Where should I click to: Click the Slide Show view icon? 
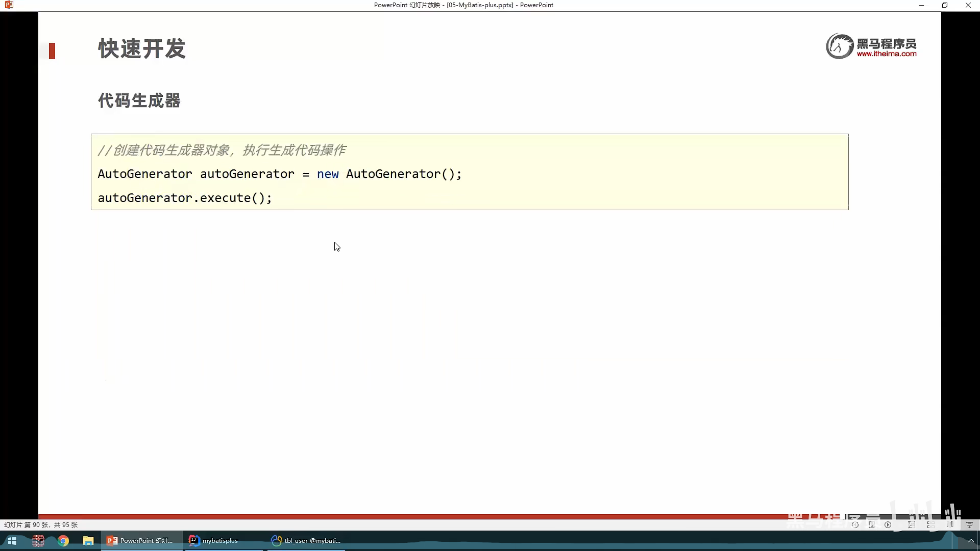point(969,524)
